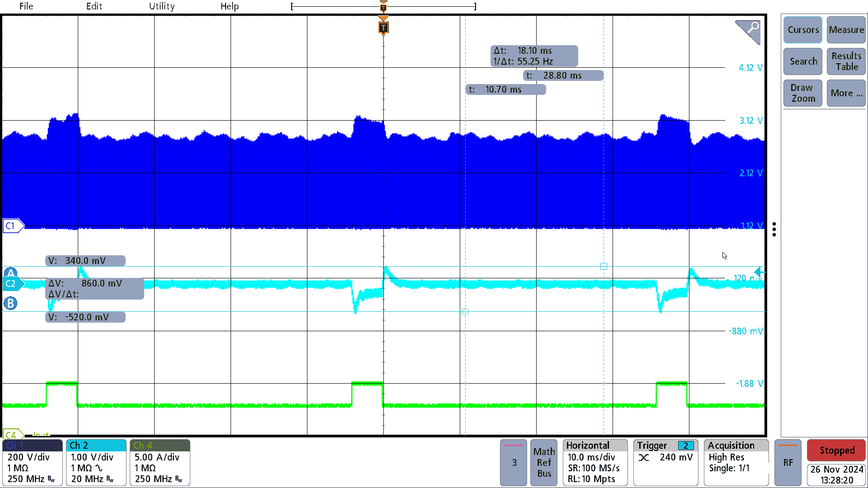
Task: Click the Measure button
Action: (846, 30)
